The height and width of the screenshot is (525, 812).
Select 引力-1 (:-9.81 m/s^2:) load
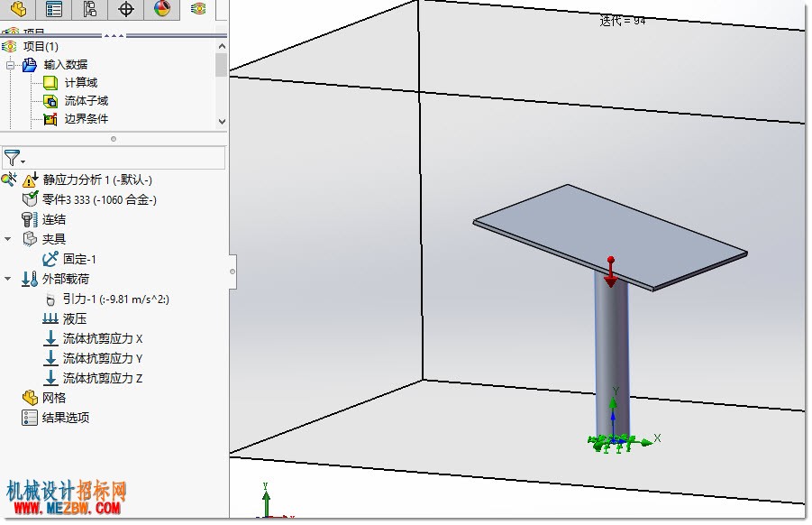[116, 299]
